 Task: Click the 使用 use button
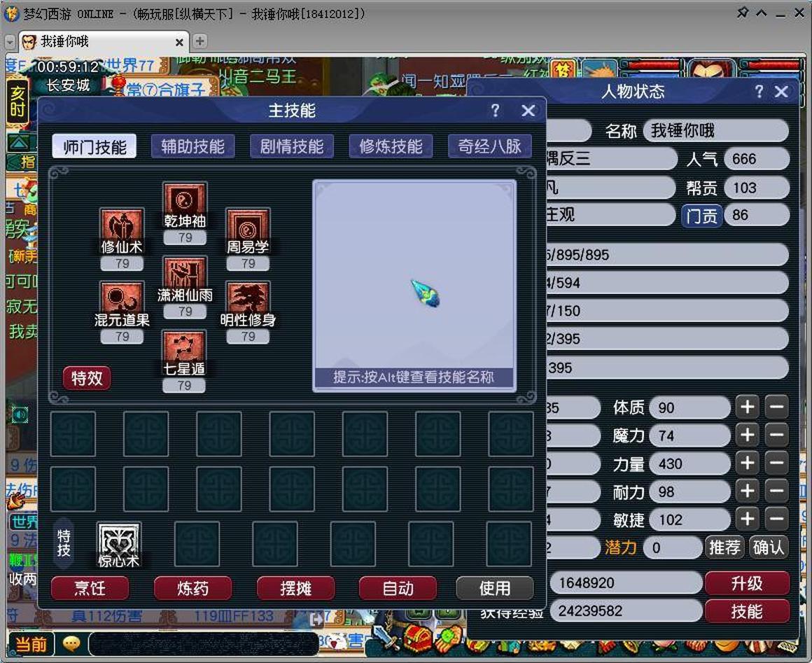(x=495, y=588)
